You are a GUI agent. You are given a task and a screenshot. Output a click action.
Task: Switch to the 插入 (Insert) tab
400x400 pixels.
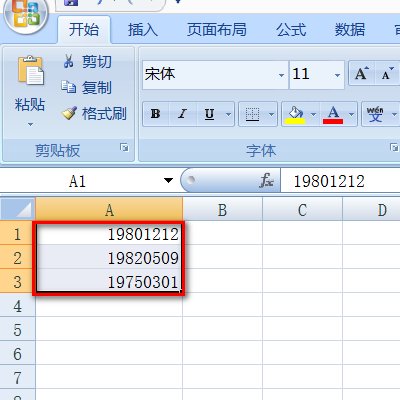[x=143, y=30]
